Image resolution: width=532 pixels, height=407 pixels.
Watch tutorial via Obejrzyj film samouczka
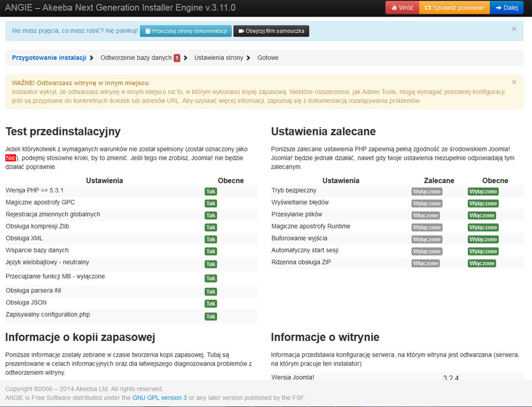tap(271, 31)
